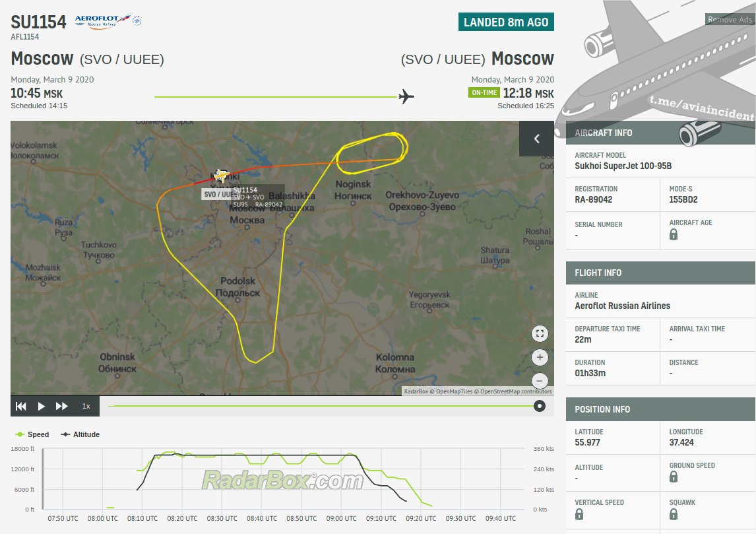
Task: Click the Aeroflot airline logo
Action: [x=108, y=21]
